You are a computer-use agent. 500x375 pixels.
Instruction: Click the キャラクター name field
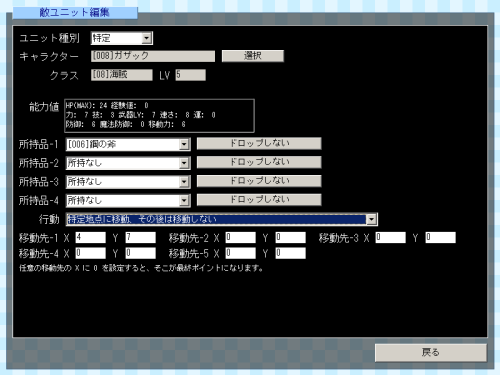tap(153, 56)
